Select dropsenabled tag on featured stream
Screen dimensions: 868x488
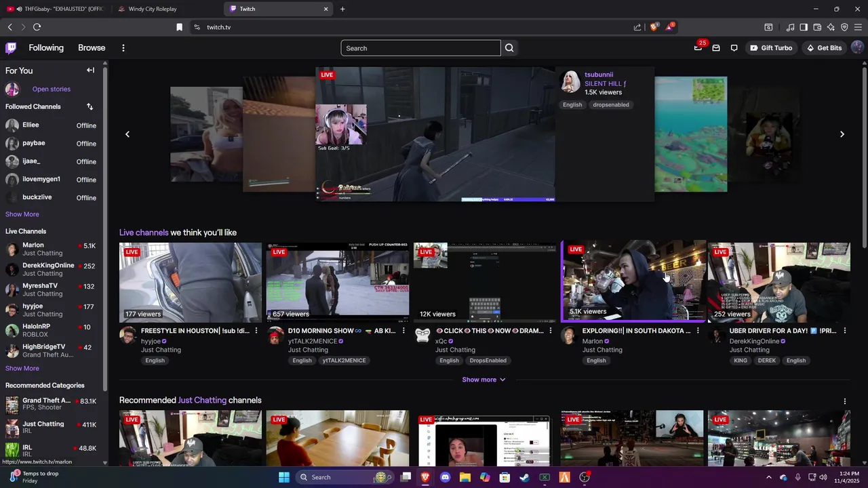pyautogui.click(x=611, y=105)
